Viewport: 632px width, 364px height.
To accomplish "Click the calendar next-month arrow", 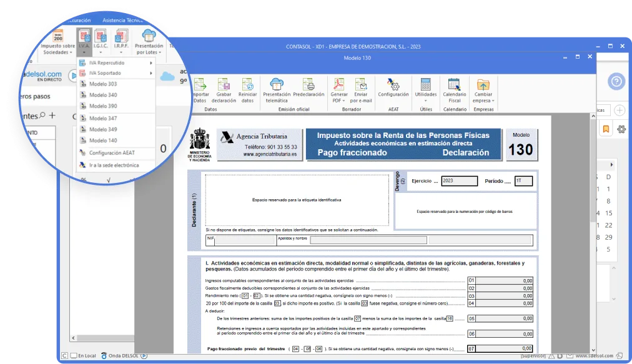I will click(x=611, y=165).
